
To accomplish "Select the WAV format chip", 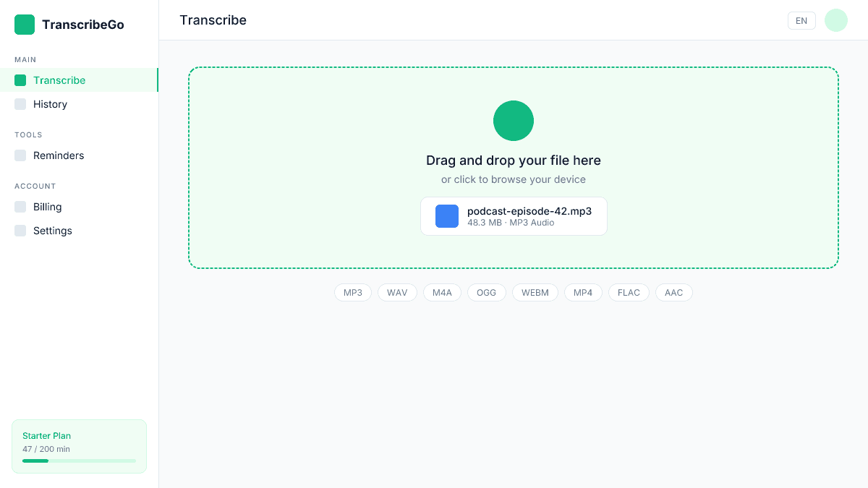I will 397,292.
